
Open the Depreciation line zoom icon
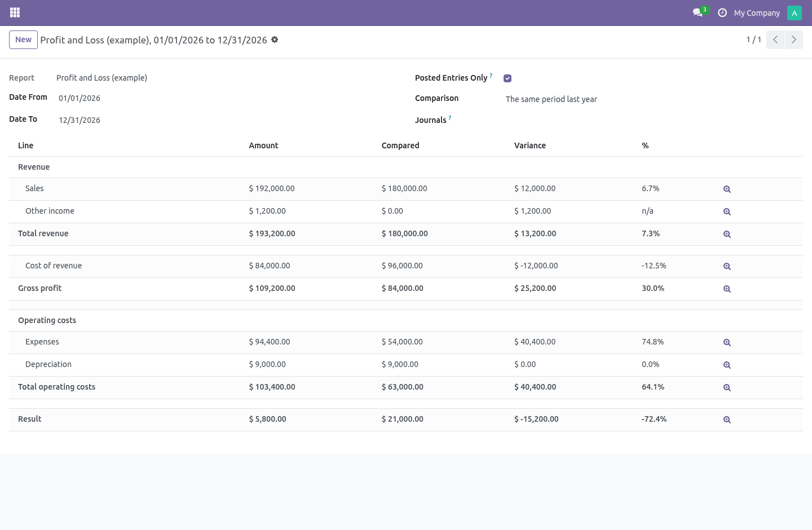click(x=727, y=365)
